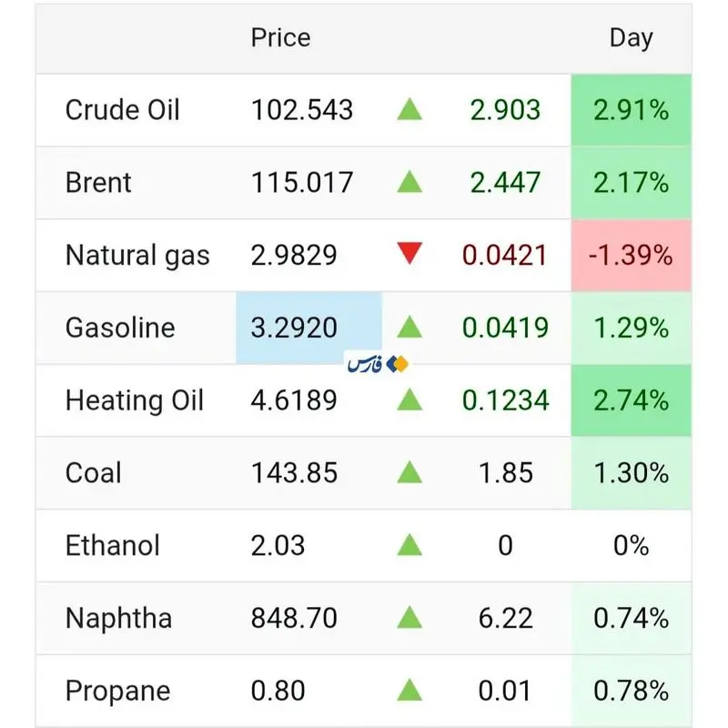Sort by the Day column header
728x728 pixels.
pyautogui.click(x=631, y=37)
